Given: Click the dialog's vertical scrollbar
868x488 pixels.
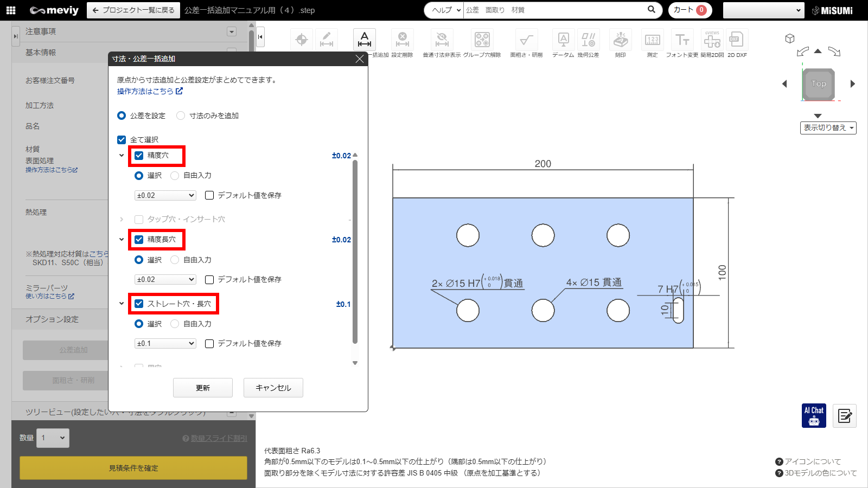Looking at the screenshot, I should 355,249.
